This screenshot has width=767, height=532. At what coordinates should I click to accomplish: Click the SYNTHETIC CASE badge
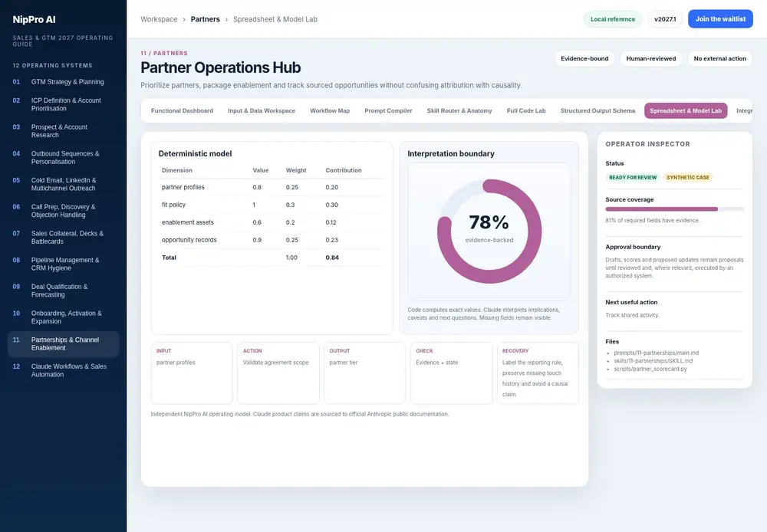coord(688,178)
